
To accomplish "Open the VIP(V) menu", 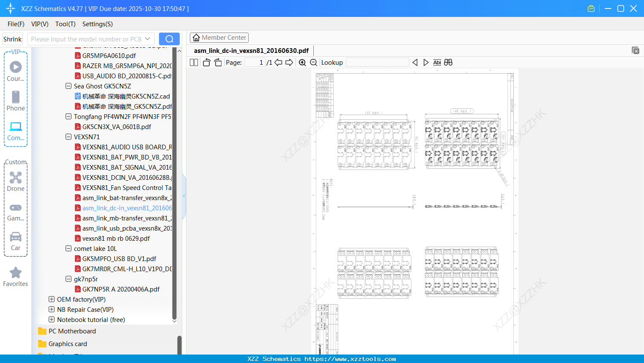I will pos(40,24).
